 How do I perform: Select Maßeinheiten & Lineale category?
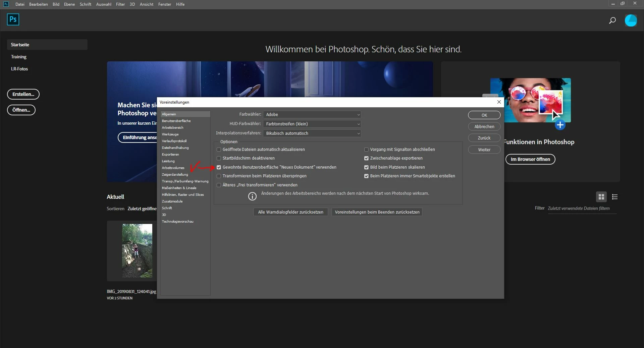pyautogui.click(x=185, y=188)
